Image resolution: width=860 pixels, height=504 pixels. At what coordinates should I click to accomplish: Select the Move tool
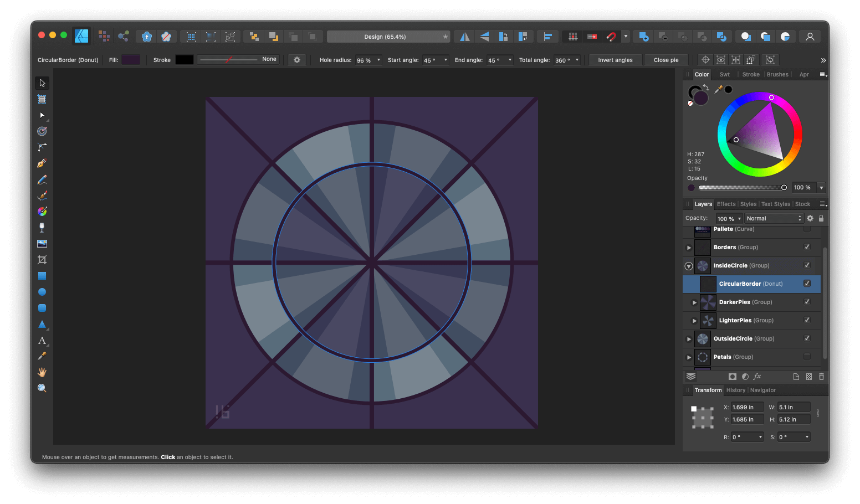pos(42,83)
